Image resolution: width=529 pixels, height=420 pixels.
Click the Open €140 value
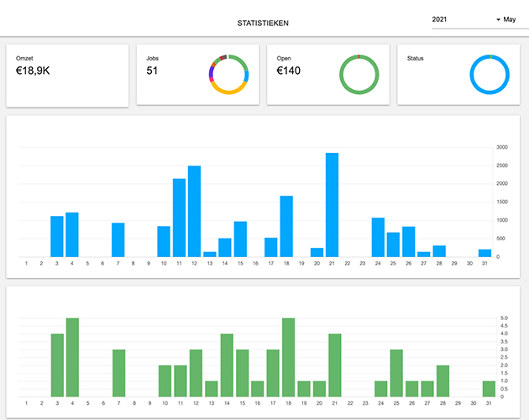point(288,71)
